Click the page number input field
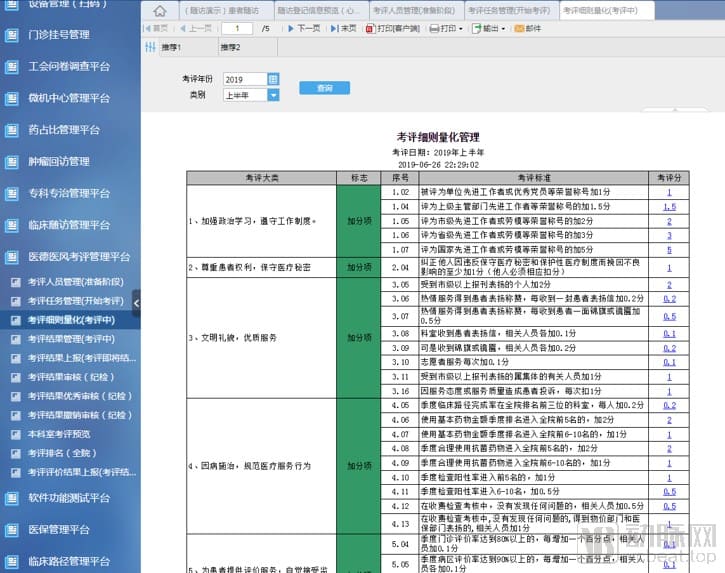 pyautogui.click(x=237, y=29)
